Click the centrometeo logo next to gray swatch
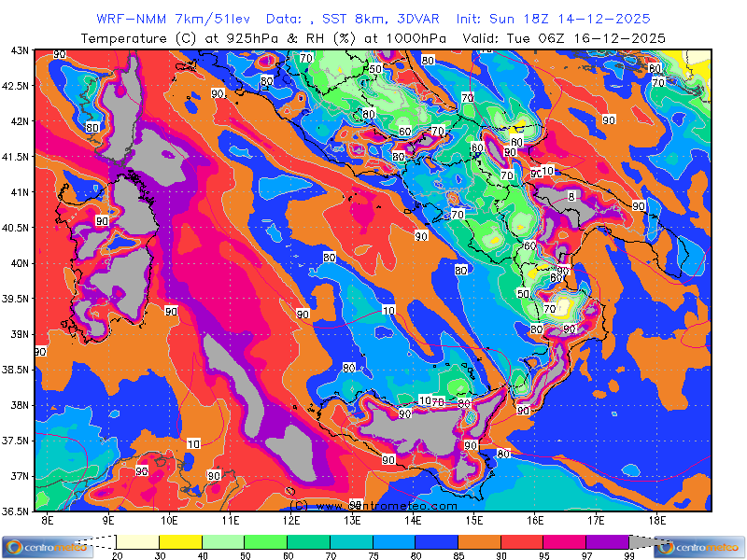This screenshot has height=560, width=747. click(700, 547)
